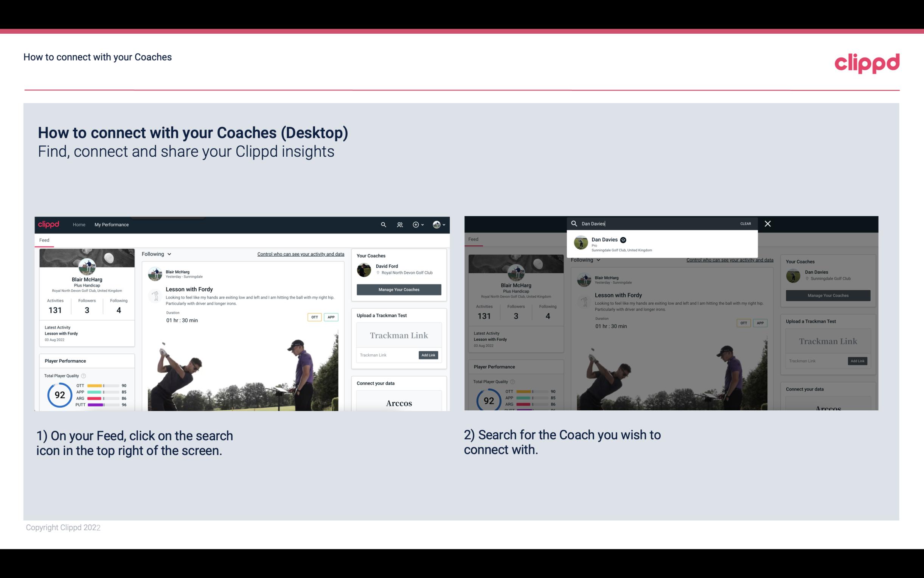The width and height of the screenshot is (924, 578).
Task: Click the close X button on search overlay
Action: (x=767, y=223)
